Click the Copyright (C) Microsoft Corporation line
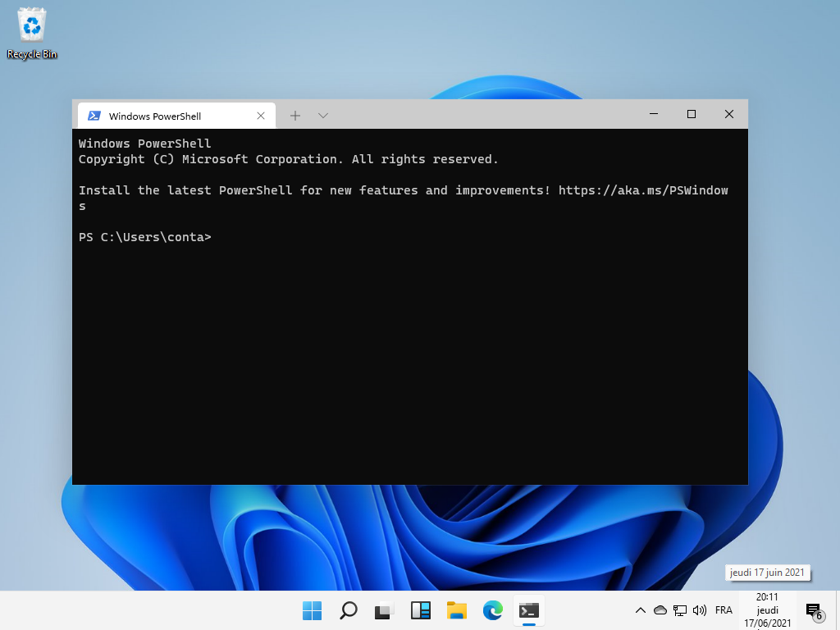This screenshot has height=630, width=840. click(x=288, y=159)
